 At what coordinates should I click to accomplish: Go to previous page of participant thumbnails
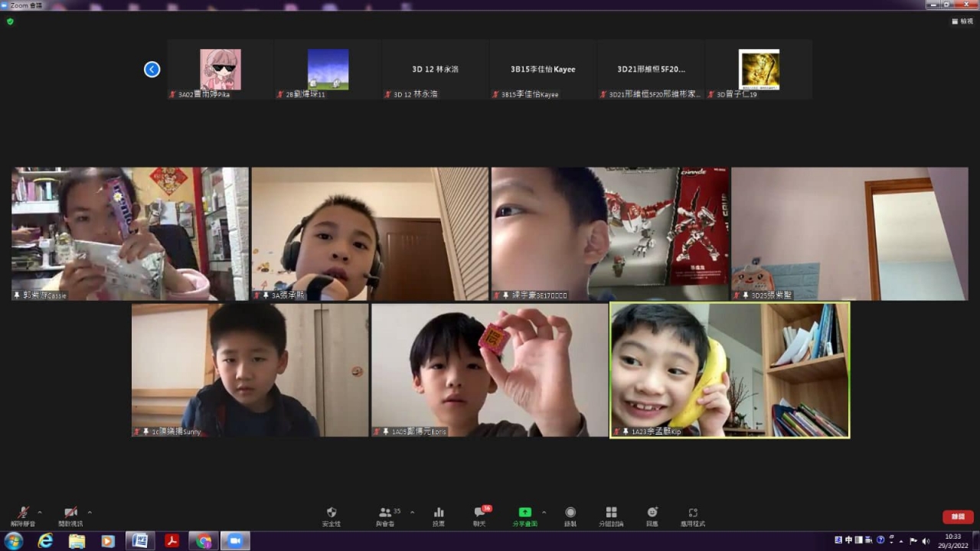click(x=152, y=70)
